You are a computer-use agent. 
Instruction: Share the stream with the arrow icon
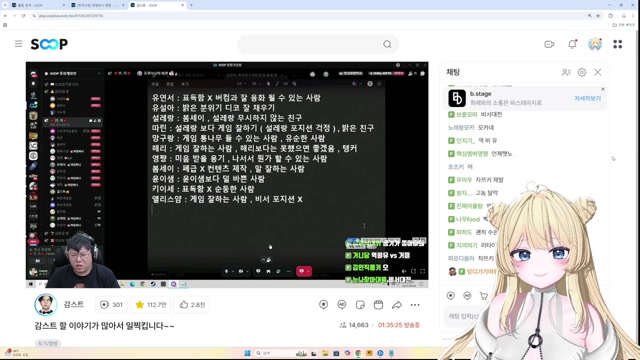(x=397, y=304)
